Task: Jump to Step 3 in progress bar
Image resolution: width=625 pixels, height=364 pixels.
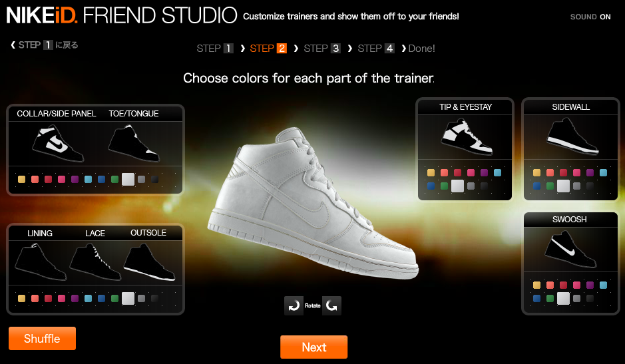Action: 322,49
